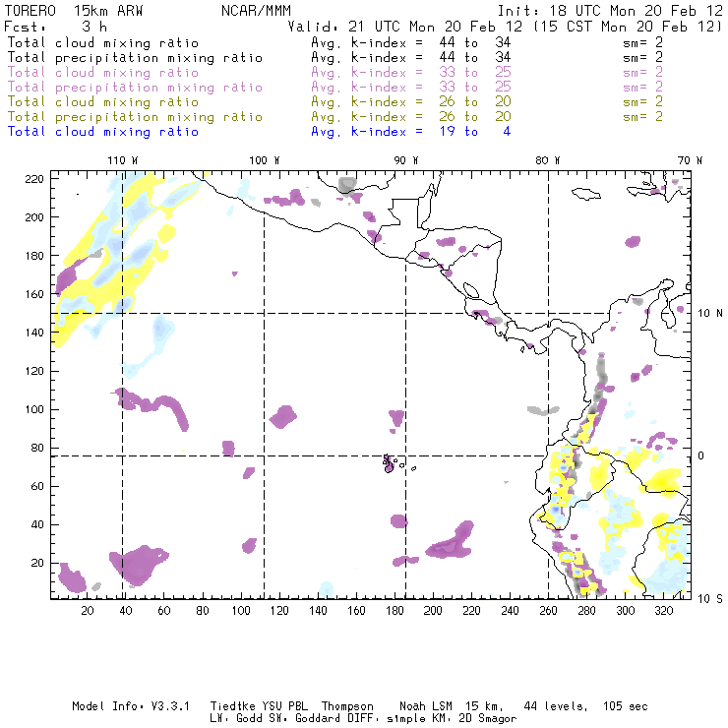This screenshot has width=728, height=728.
Task: Click the "110 W" longitude label
Action: [x=123, y=160]
